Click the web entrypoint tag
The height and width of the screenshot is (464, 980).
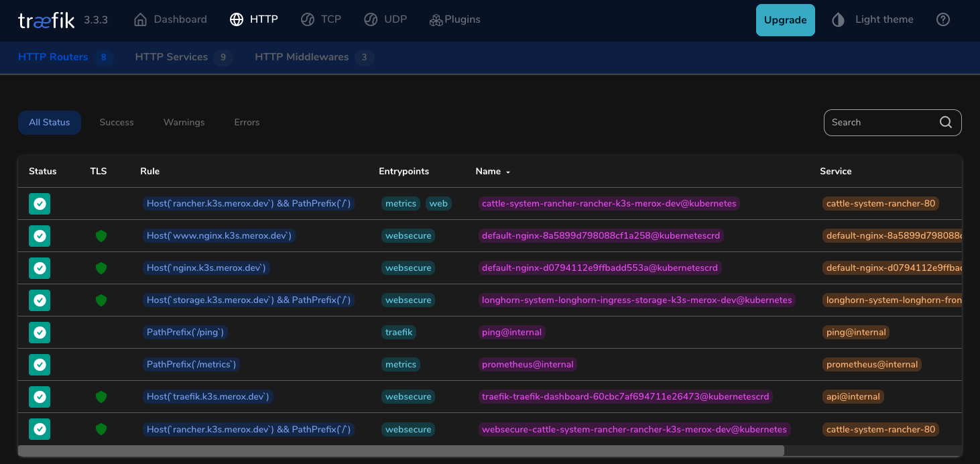pos(438,203)
